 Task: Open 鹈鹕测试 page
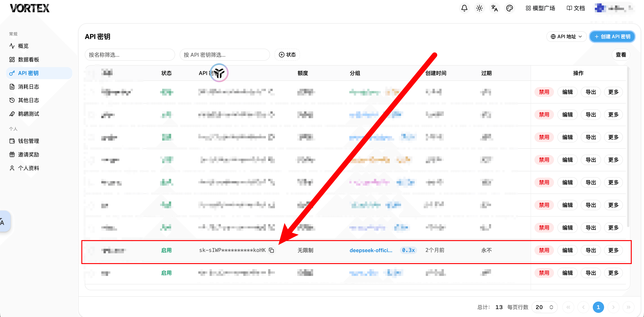(39, 114)
